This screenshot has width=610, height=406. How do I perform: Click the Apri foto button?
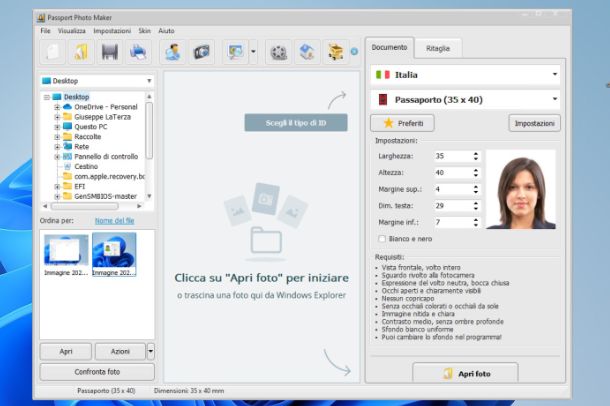pyautogui.click(x=465, y=373)
